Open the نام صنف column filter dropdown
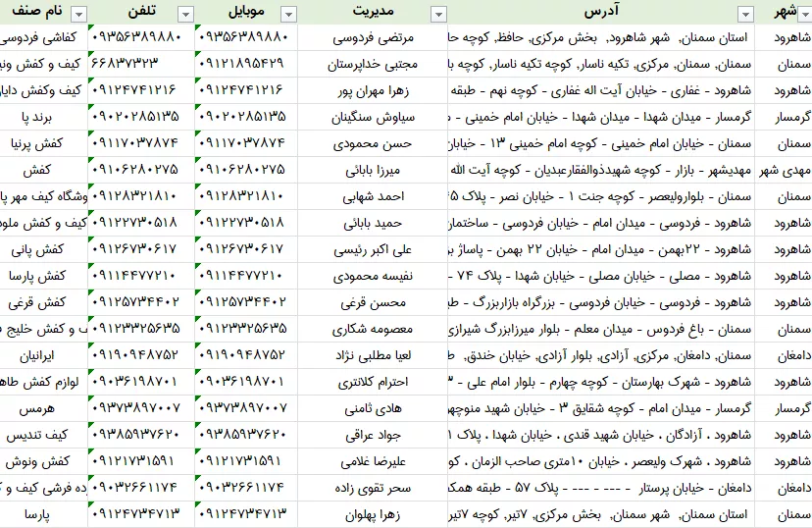The height and width of the screenshot is (528, 812). tap(79, 15)
